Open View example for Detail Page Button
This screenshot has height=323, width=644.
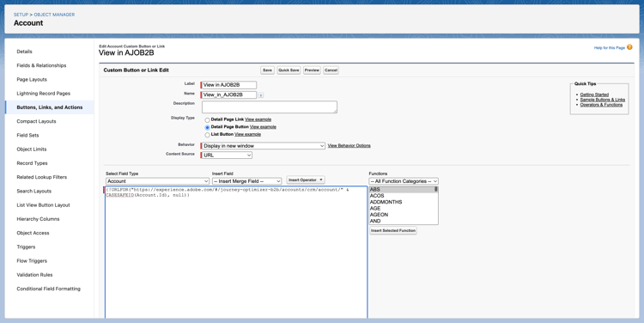tap(263, 127)
